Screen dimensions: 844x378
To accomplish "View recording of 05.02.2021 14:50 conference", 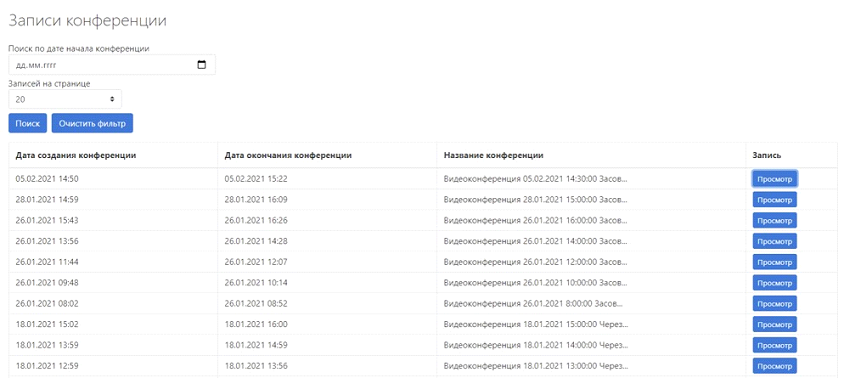I will (775, 179).
